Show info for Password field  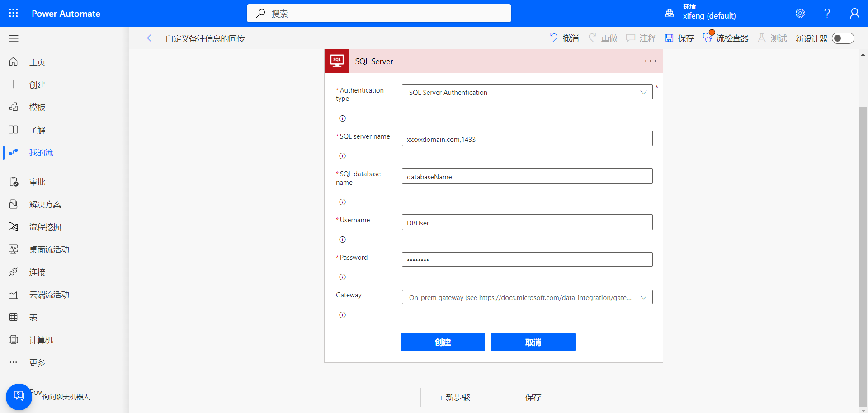click(342, 277)
